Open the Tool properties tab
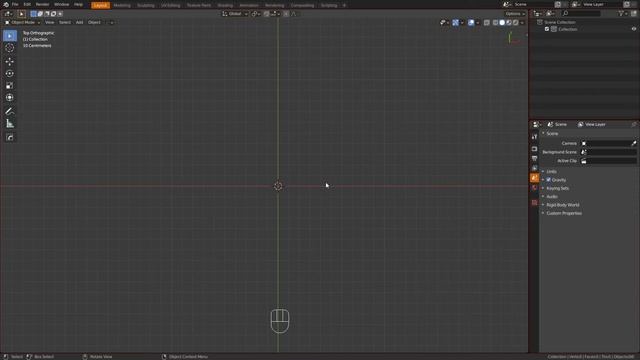This screenshot has width=640, height=360. coord(534,137)
